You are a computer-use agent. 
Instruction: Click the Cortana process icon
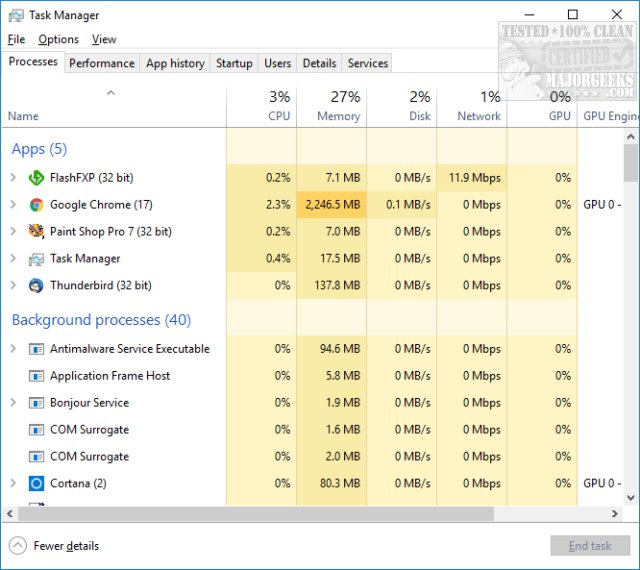tap(36, 483)
